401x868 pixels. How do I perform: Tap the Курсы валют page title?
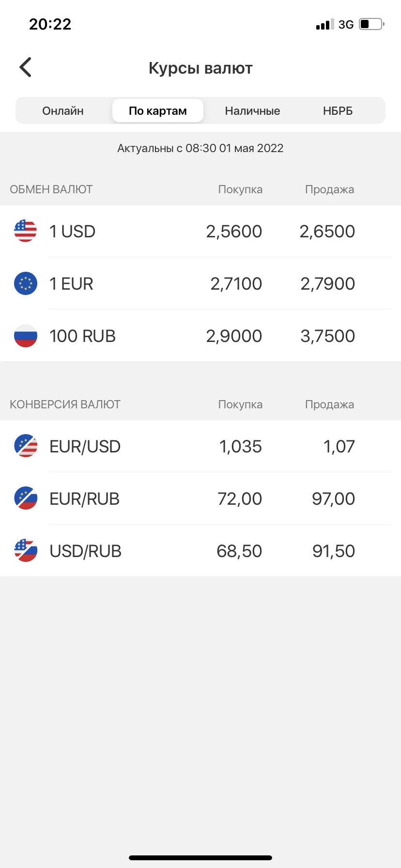[x=200, y=68]
